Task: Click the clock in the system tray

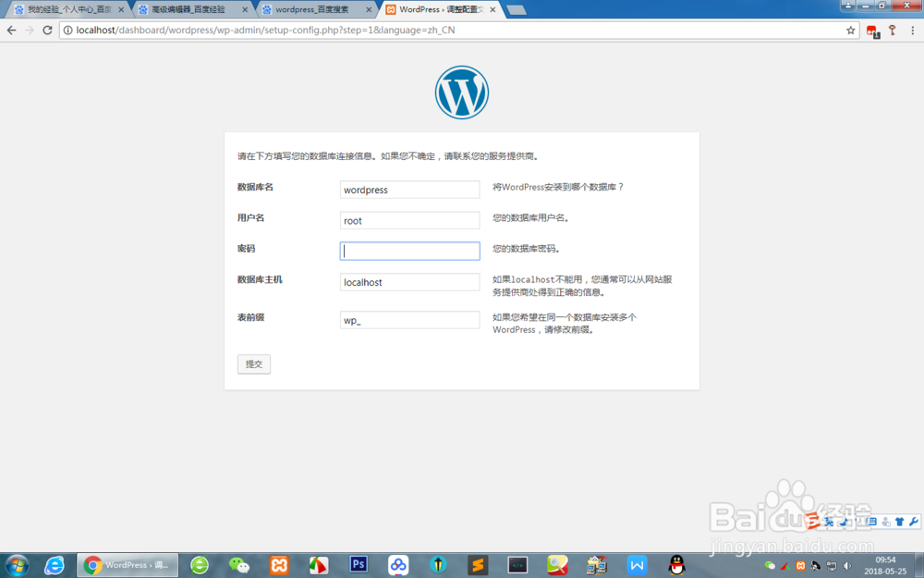Action: pyautogui.click(x=884, y=564)
